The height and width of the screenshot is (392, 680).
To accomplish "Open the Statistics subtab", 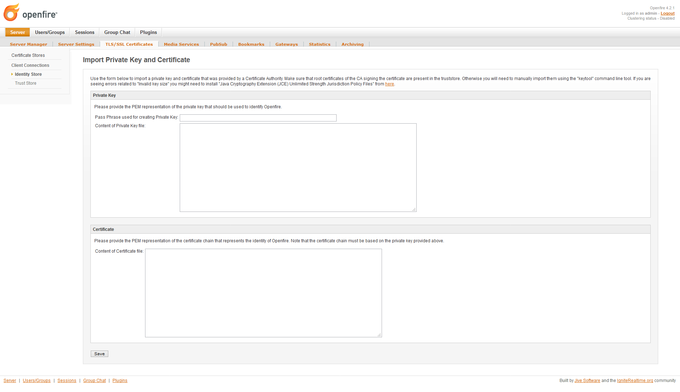I will pyautogui.click(x=320, y=44).
